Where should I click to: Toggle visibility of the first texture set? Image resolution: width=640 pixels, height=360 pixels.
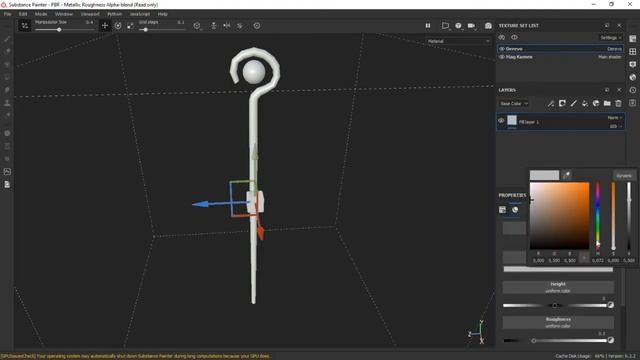point(502,49)
